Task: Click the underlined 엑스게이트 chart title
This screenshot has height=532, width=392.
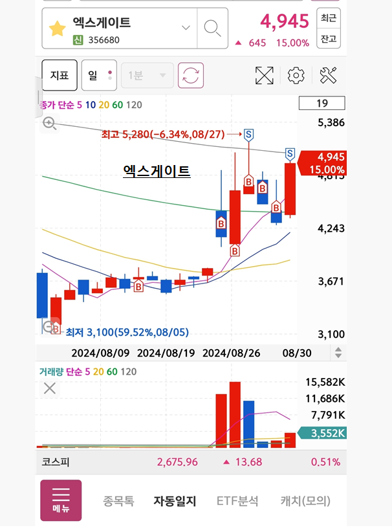Action: tap(157, 171)
